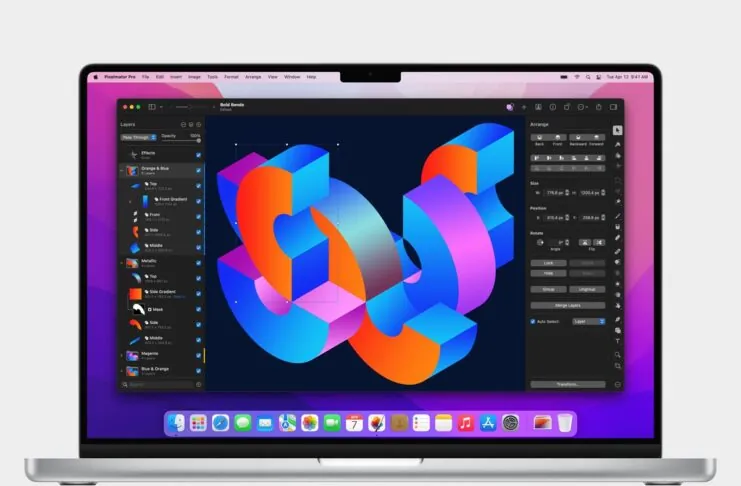Click the X position input field
The width and height of the screenshot is (741, 486).
pyautogui.click(x=554, y=218)
